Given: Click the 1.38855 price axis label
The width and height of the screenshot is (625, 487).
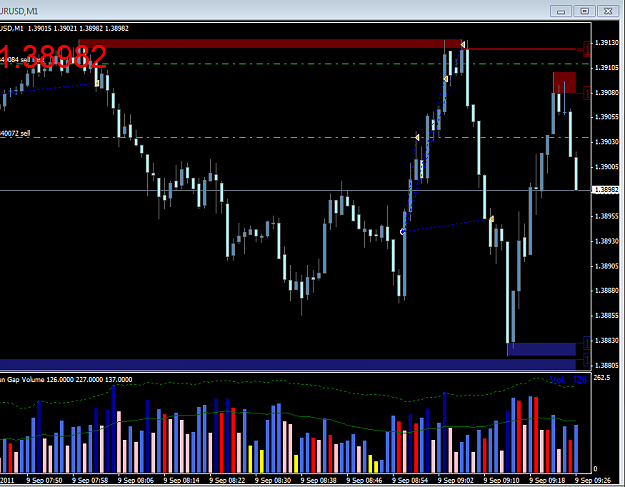Looking at the screenshot, I should pyautogui.click(x=607, y=316).
